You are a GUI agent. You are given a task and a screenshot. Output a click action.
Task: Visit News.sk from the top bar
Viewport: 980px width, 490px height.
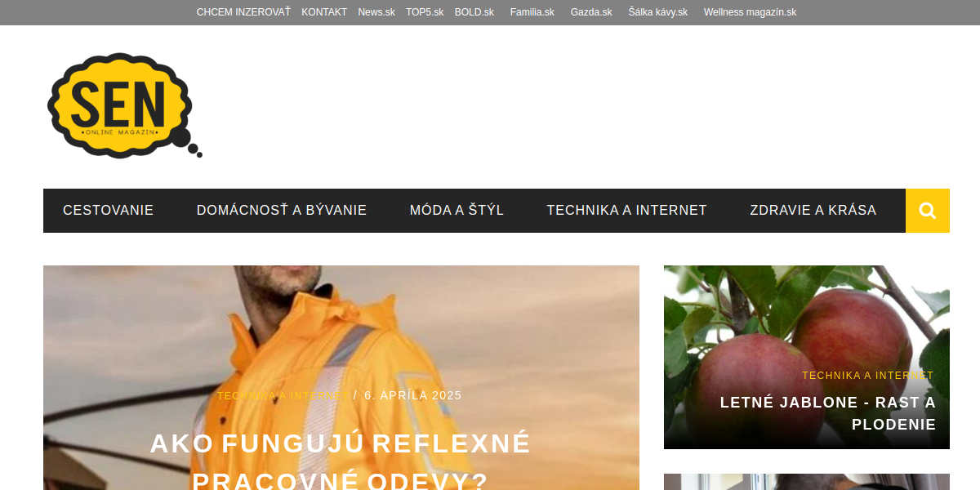click(376, 12)
